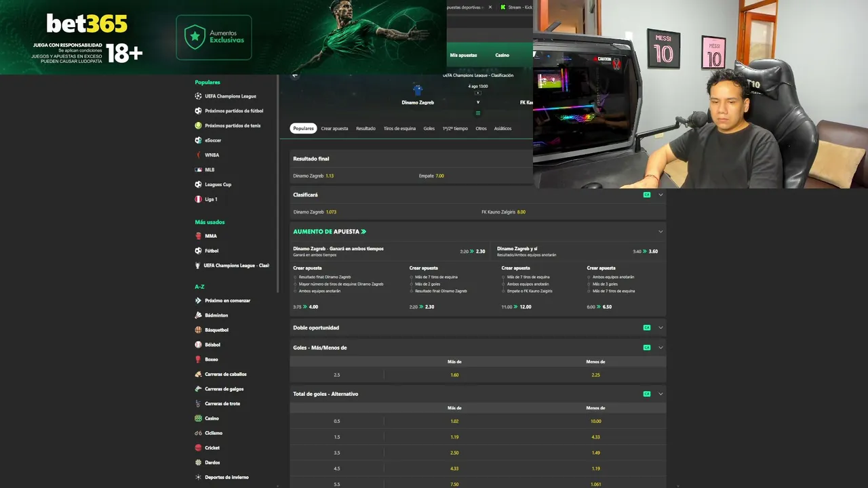Bet Menos de 0.5 goals at 10.00
This screenshot has height=488, width=868.
[595, 421]
